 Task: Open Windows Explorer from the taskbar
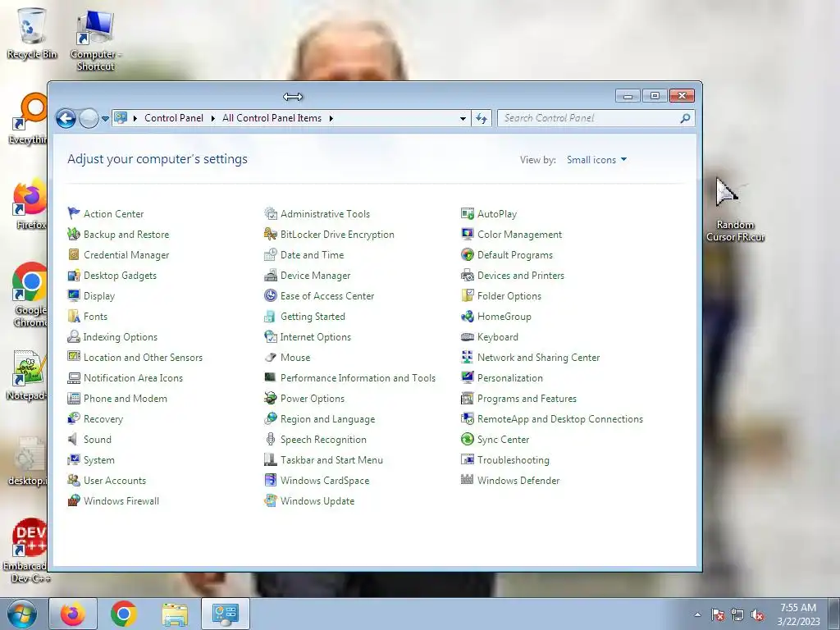[x=175, y=614]
